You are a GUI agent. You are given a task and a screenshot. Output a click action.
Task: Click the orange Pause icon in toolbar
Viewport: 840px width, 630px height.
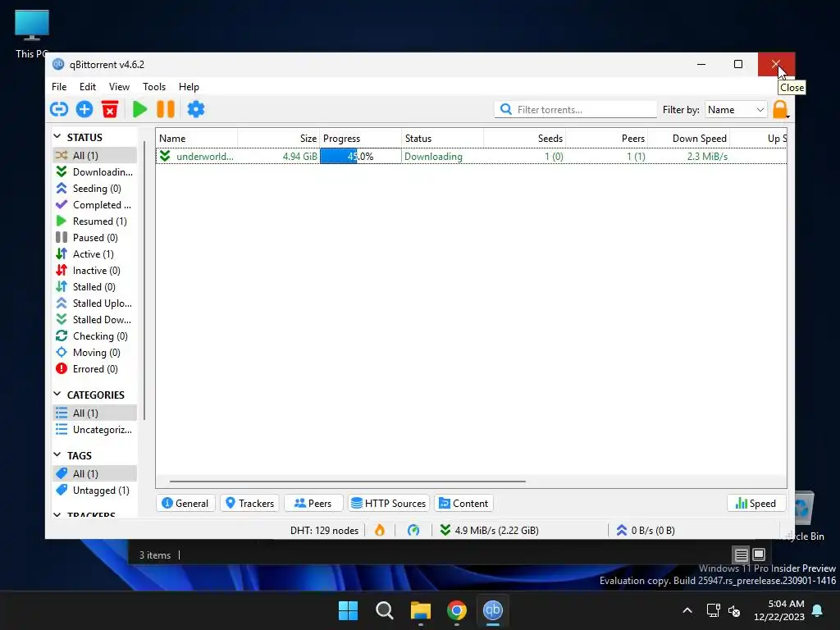pos(166,109)
